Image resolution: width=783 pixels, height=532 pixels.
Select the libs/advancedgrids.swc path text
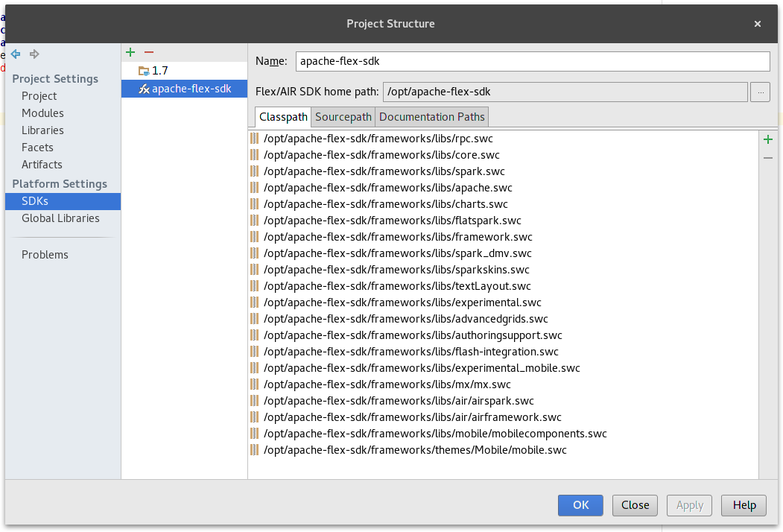pyautogui.click(x=406, y=319)
